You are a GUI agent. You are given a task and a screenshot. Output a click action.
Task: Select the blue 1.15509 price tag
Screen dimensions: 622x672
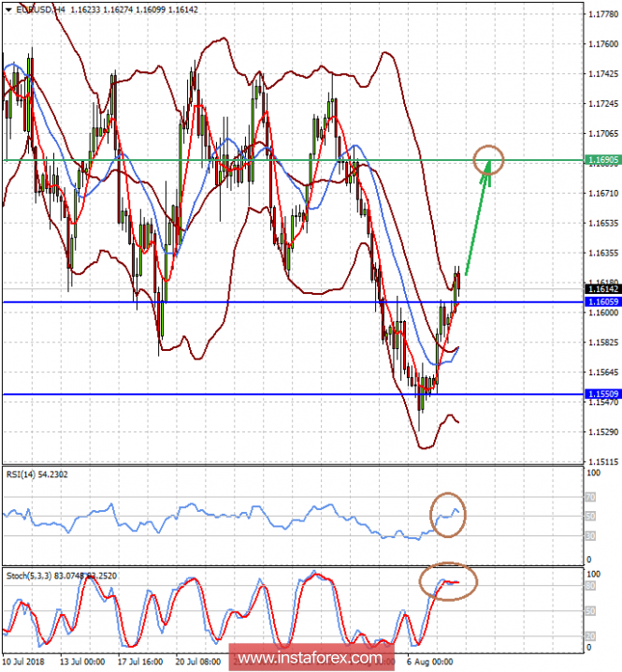603,394
